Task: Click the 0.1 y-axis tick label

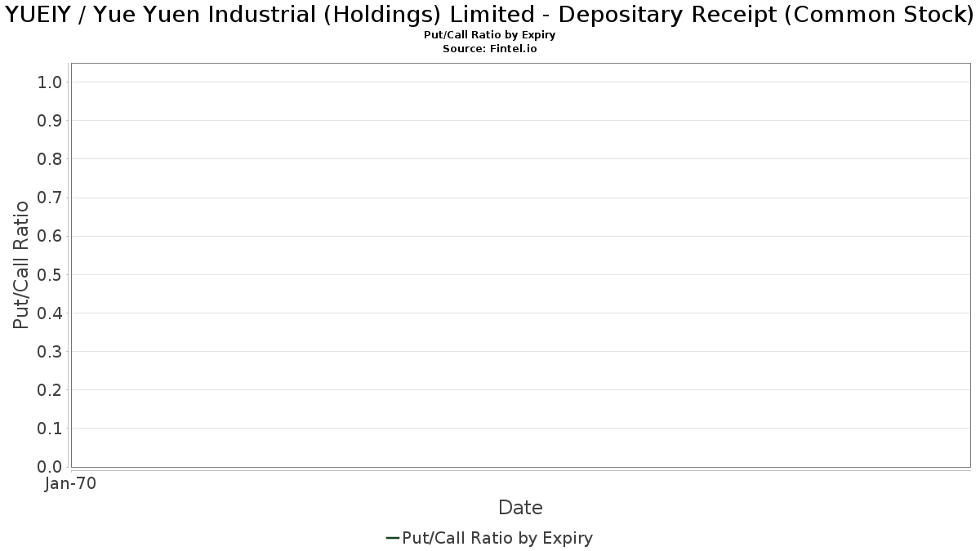Action: [x=50, y=428]
